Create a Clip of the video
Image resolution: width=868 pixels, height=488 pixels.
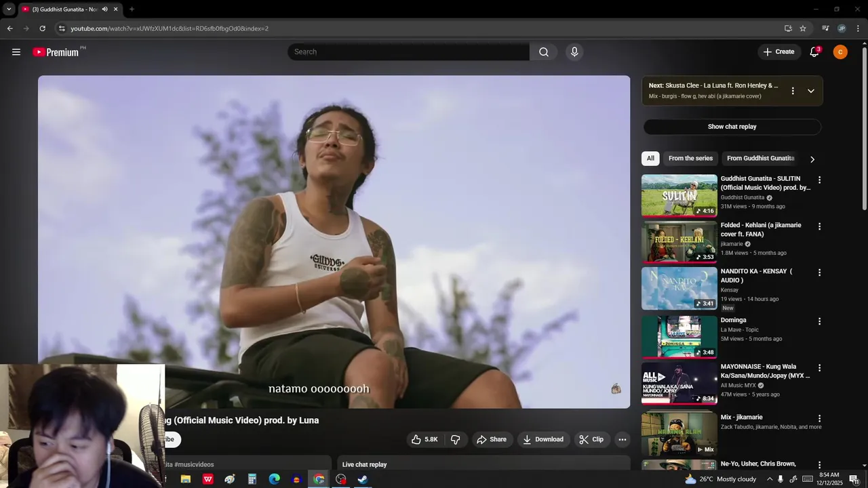click(x=591, y=440)
